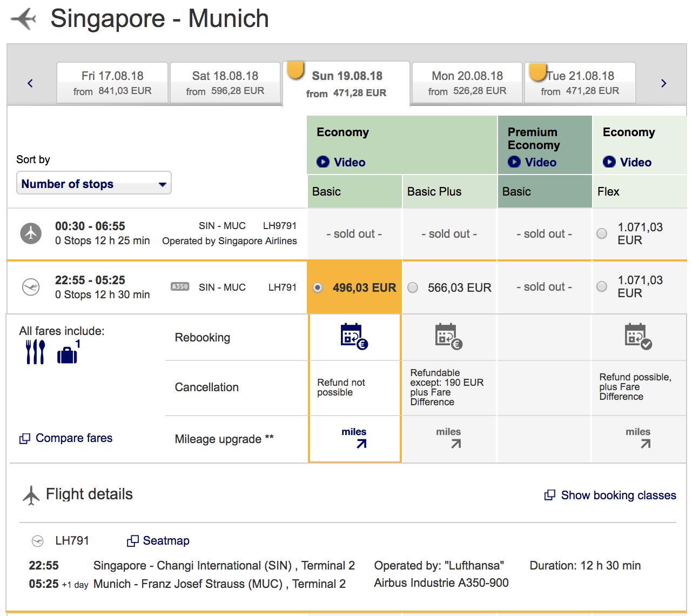Click the A350 aircraft badge

click(x=180, y=286)
